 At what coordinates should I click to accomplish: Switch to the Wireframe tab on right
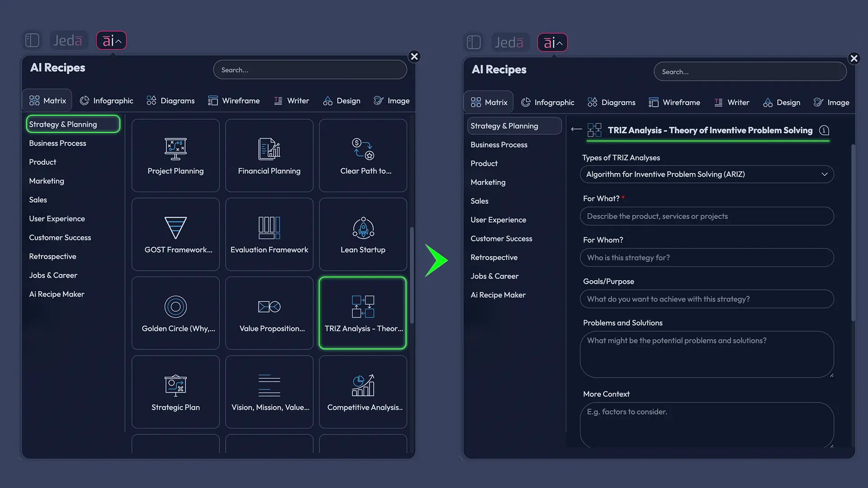[675, 103]
